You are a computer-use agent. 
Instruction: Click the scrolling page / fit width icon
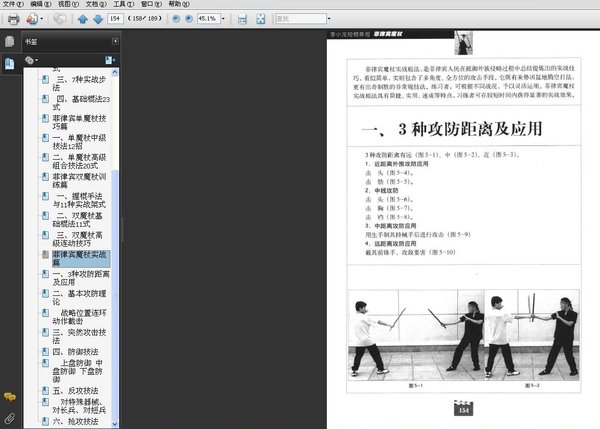pos(242,19)
